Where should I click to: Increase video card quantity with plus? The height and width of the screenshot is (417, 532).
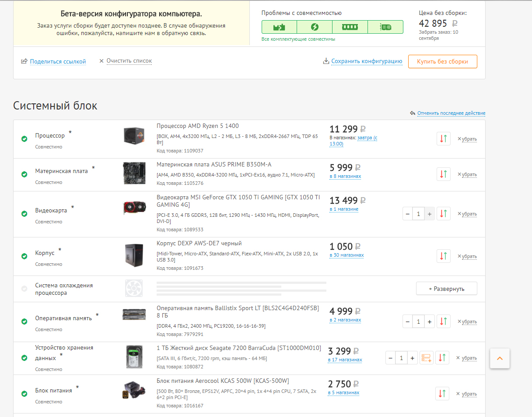(x=430, y=214)
